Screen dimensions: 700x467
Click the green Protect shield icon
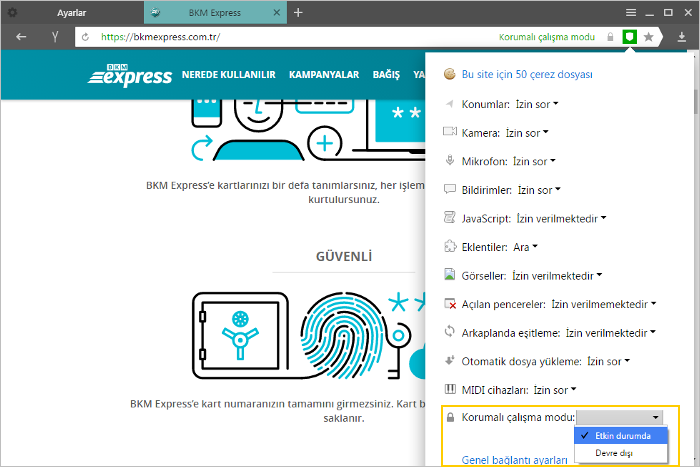629,37
